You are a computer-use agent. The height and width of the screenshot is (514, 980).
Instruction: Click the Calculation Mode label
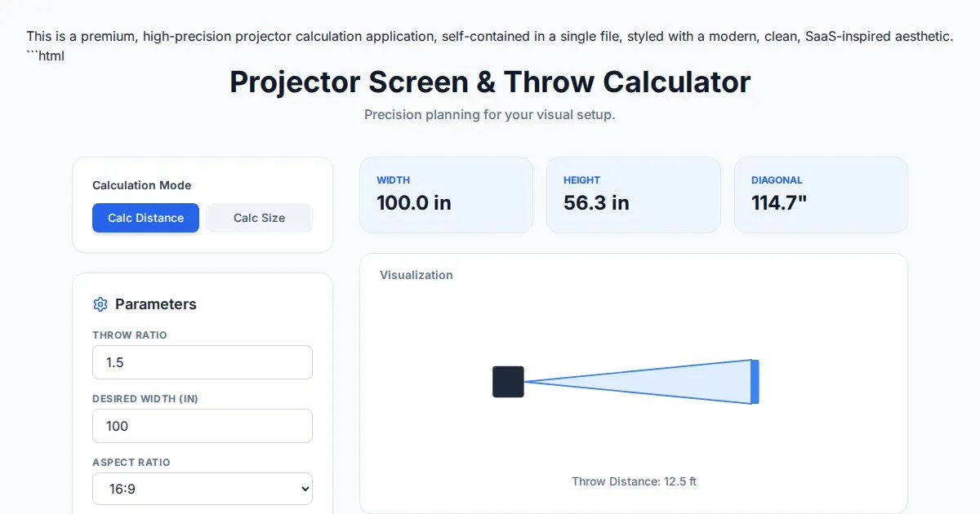pos(141,185)
